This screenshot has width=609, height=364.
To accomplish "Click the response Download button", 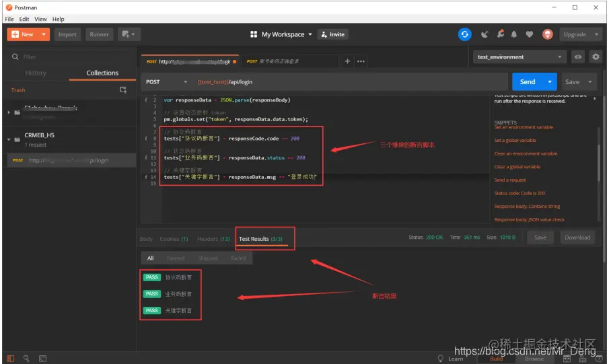I will pos(577,238).
